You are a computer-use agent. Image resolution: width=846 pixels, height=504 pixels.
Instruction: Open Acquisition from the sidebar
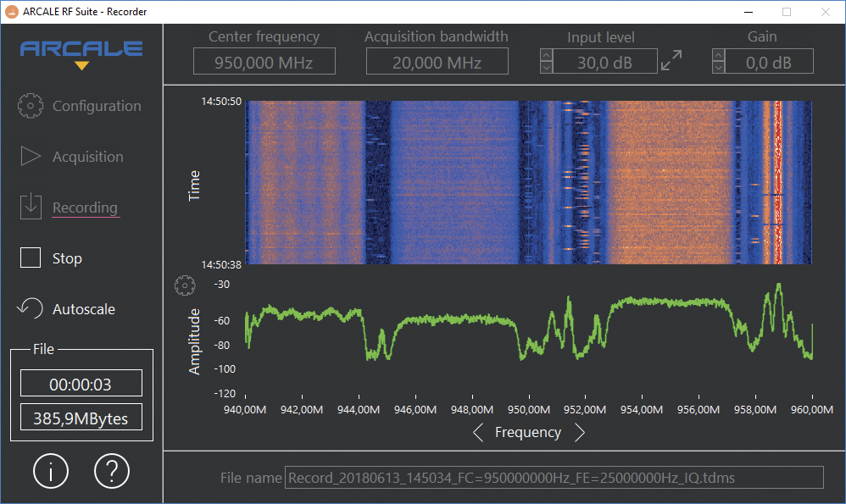(x=86, y=156)
